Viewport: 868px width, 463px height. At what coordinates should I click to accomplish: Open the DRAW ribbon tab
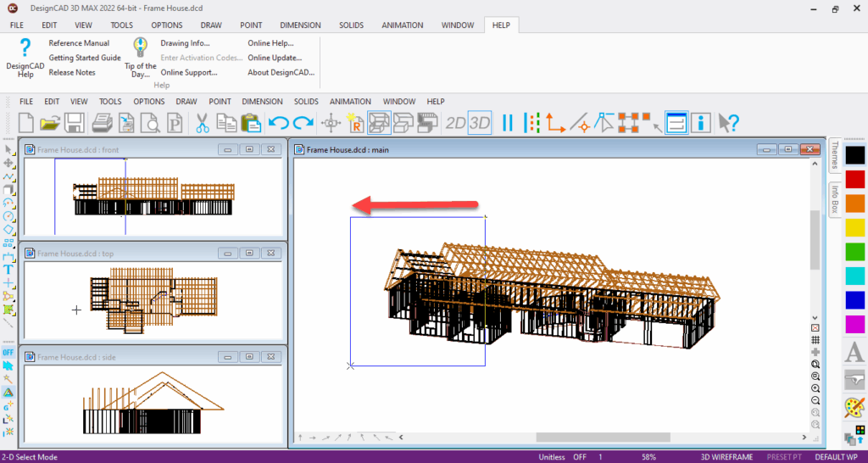click(211, 25)
